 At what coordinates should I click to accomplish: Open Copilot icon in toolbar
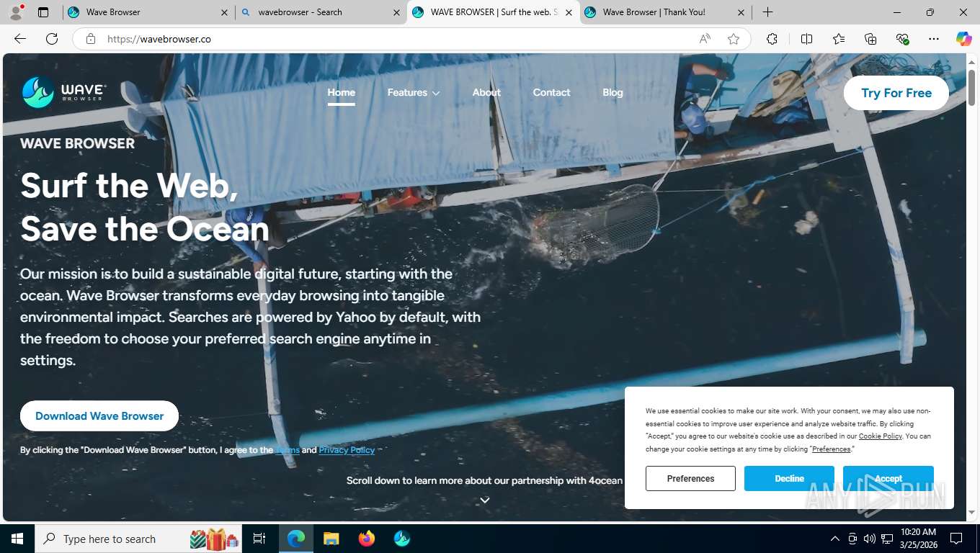pos(963,39)
